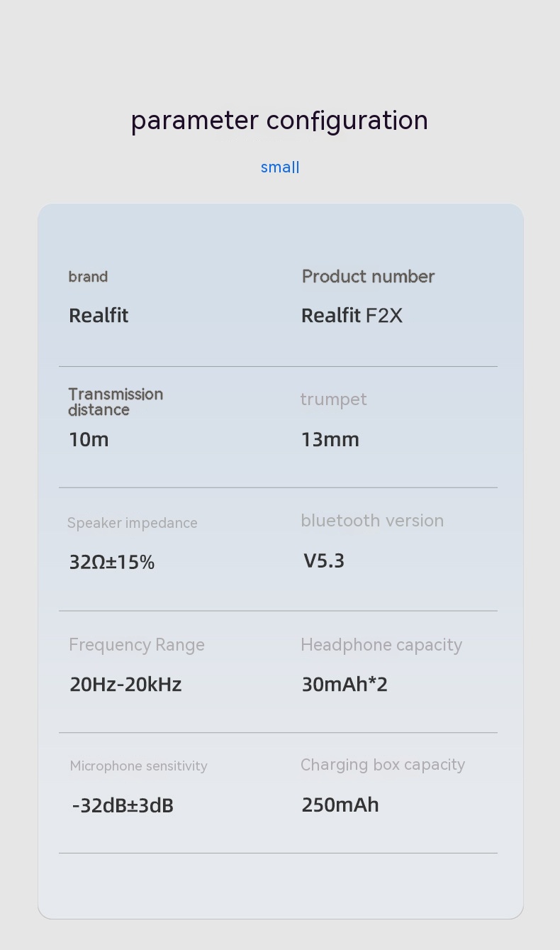Click the "Speaker impedance" label

point(132,523)
